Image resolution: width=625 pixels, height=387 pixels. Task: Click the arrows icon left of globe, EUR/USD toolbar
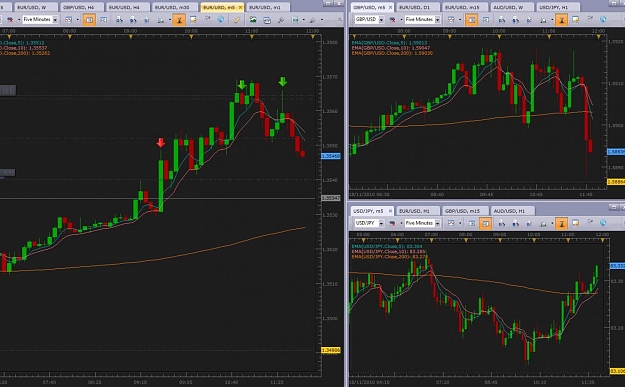(207, 20)
